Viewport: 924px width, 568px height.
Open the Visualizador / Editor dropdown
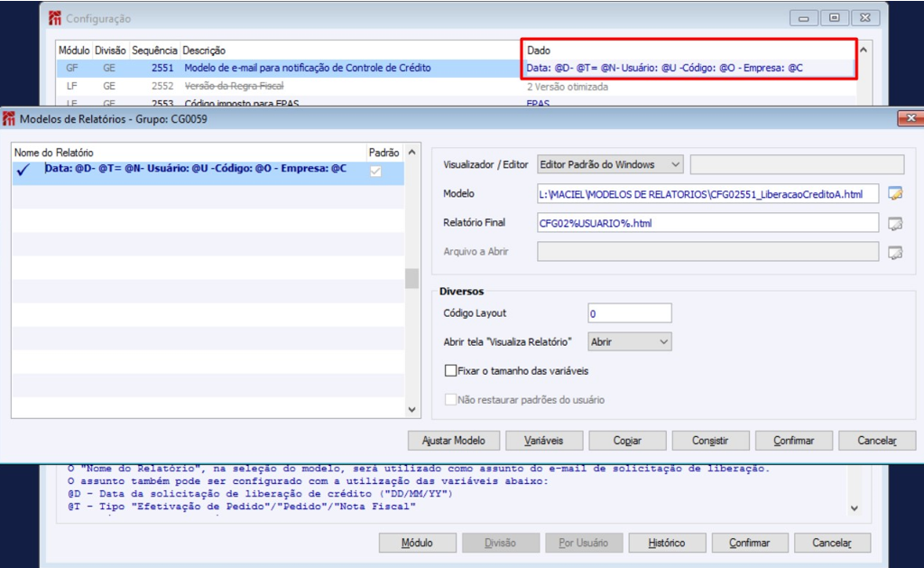tap(610, 164)
